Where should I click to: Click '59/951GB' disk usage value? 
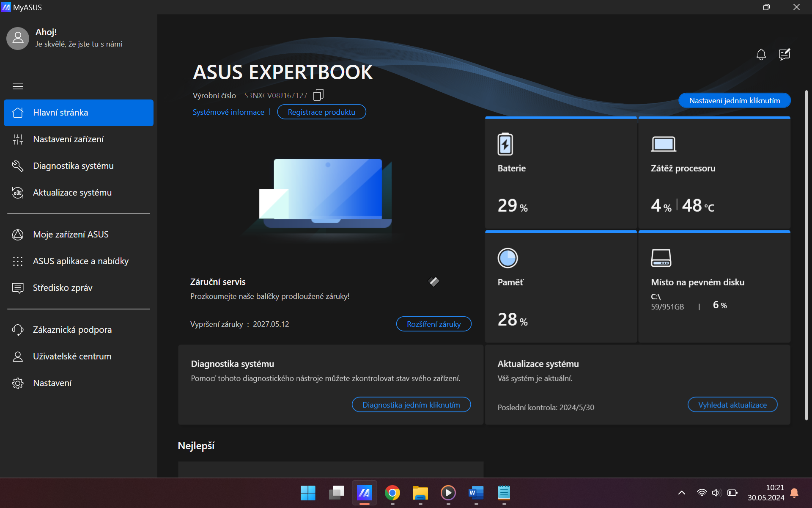tap(667, 307)
